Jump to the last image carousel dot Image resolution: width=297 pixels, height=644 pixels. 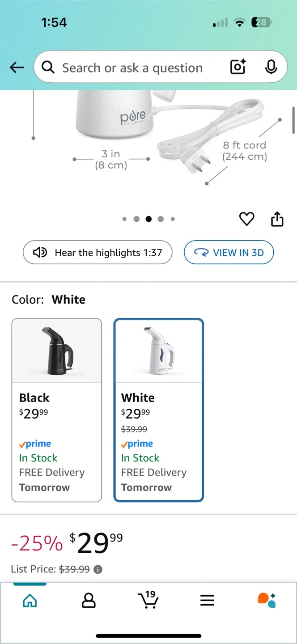tap(173, 219)
